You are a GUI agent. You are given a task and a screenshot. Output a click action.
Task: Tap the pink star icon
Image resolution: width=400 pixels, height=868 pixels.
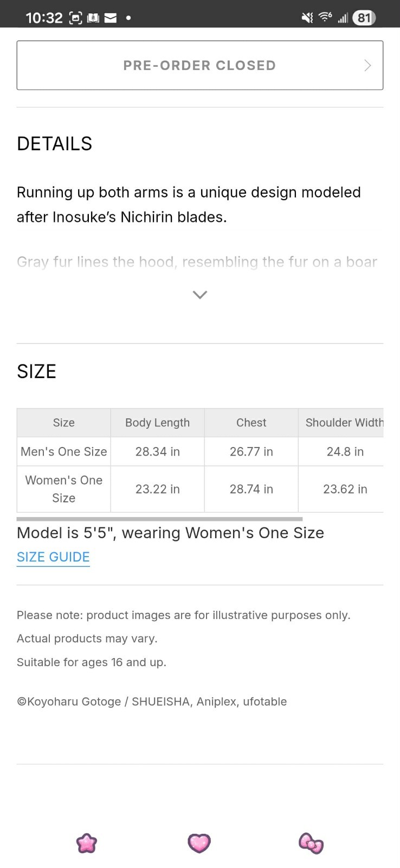[87, 843]
